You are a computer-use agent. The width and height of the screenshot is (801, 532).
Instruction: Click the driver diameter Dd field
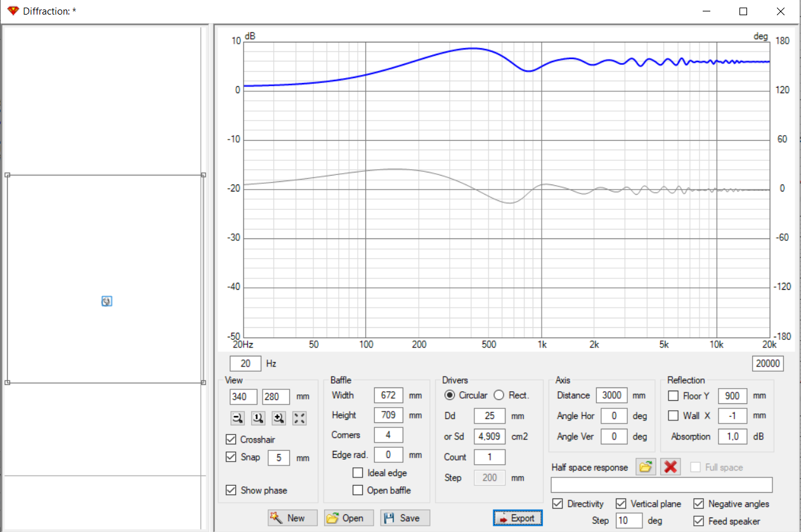coord(490,416)
